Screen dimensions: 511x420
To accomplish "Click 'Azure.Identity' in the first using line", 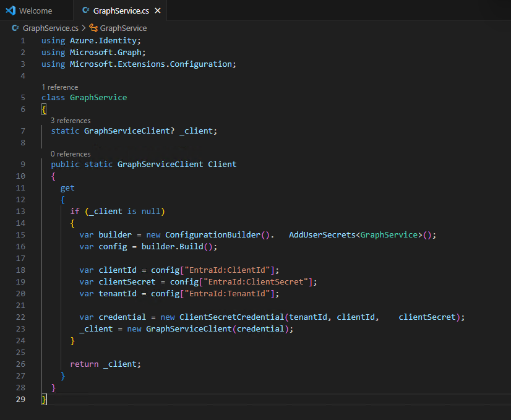I will (x=103, y=40).
